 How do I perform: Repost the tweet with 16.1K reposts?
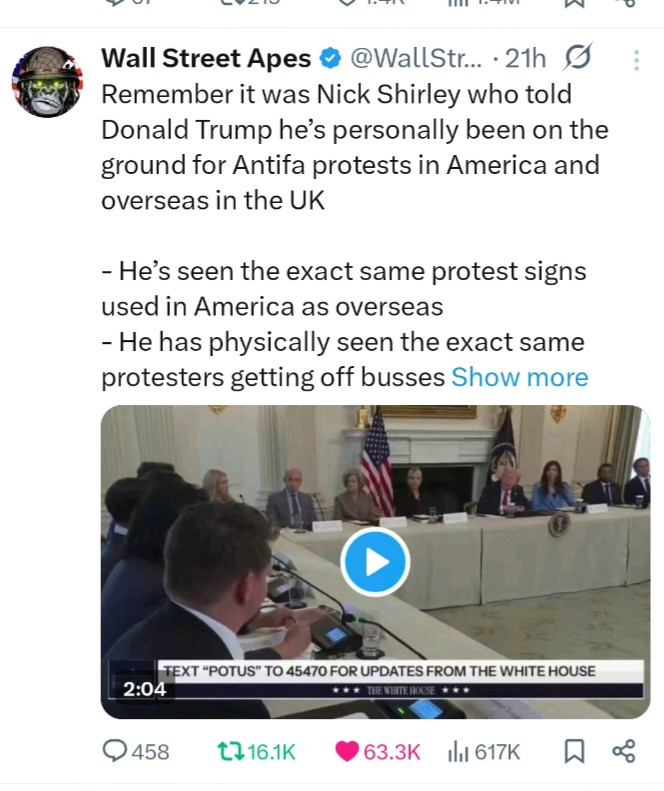coord(258,752)
